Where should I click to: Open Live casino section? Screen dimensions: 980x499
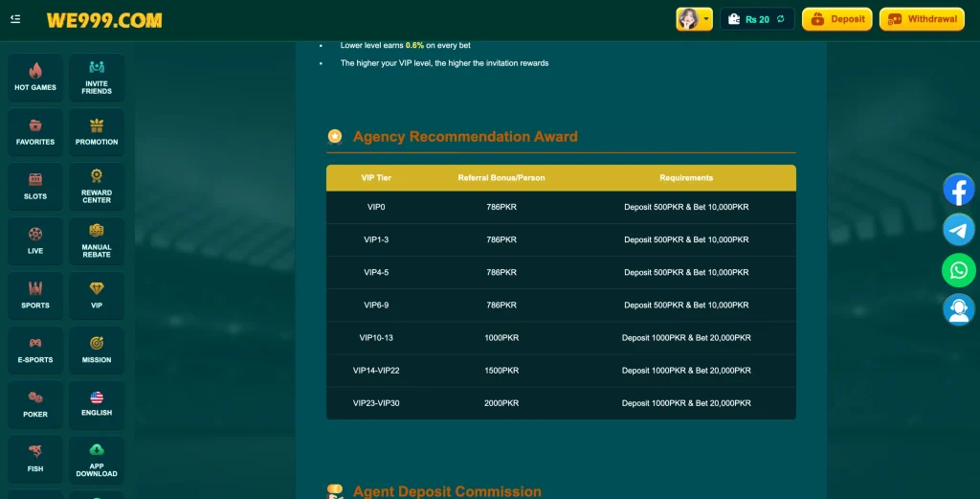35,240
